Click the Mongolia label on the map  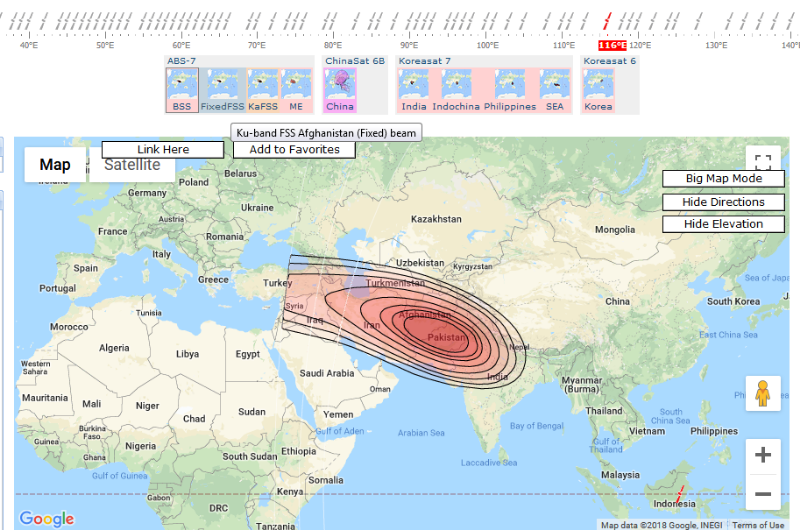point(615,230)
